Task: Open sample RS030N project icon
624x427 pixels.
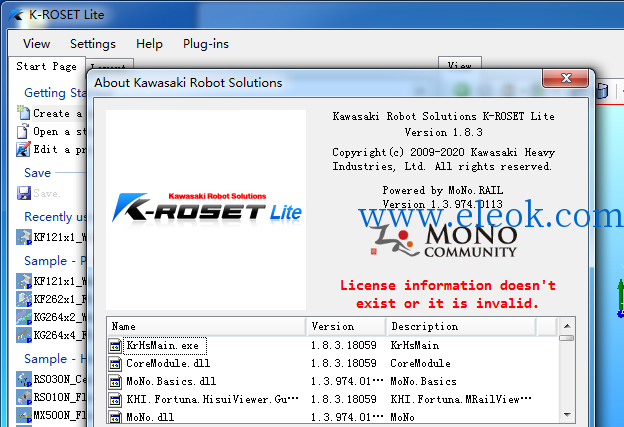Action: tap(24, 379)
